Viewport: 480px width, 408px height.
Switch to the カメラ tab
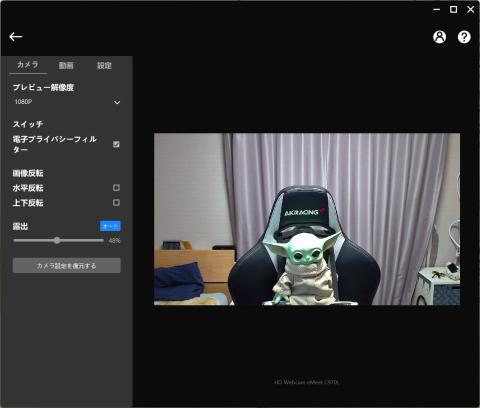tap(28, 65)
